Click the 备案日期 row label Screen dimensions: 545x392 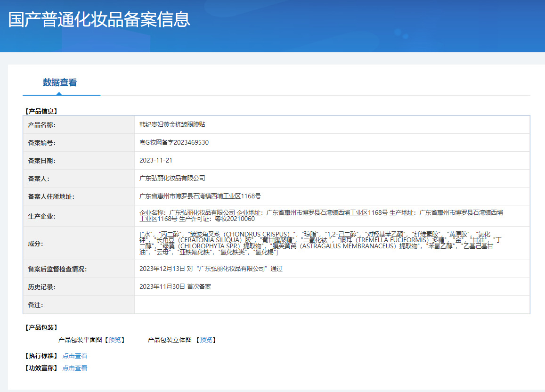click(42, 161)
